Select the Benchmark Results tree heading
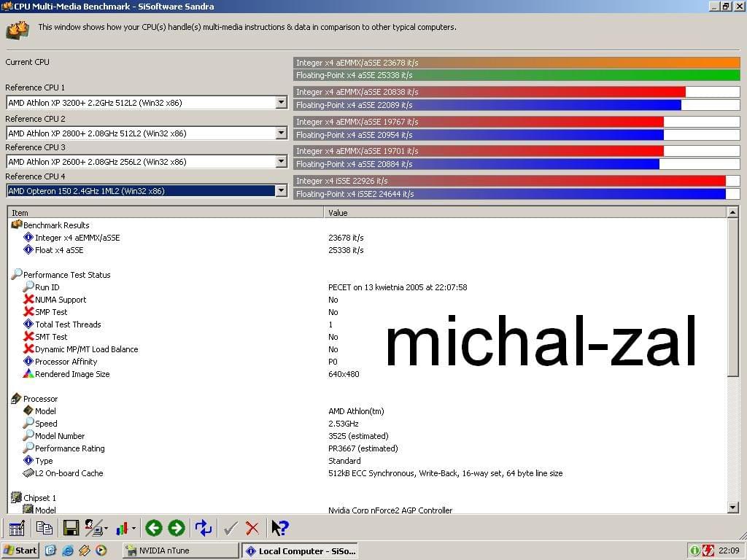Viewport: 747px width, 560px height. [56, 225]
